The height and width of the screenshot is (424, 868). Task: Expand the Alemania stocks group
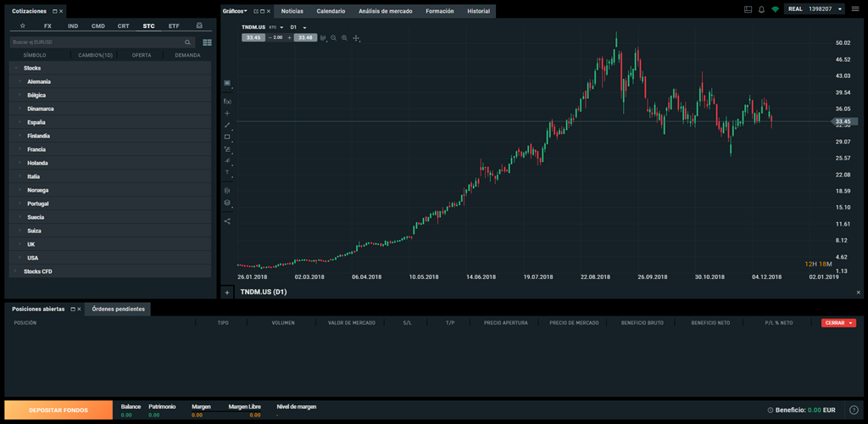[20, 81]
